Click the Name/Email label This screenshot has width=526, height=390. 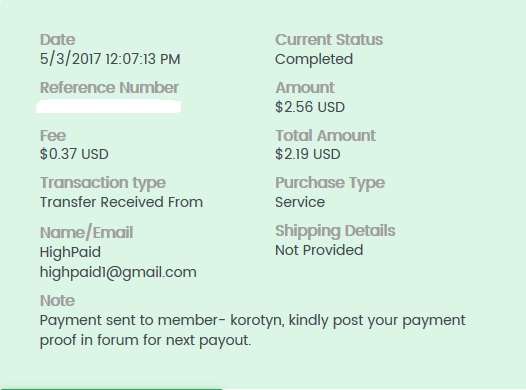[x=87, y=232]
